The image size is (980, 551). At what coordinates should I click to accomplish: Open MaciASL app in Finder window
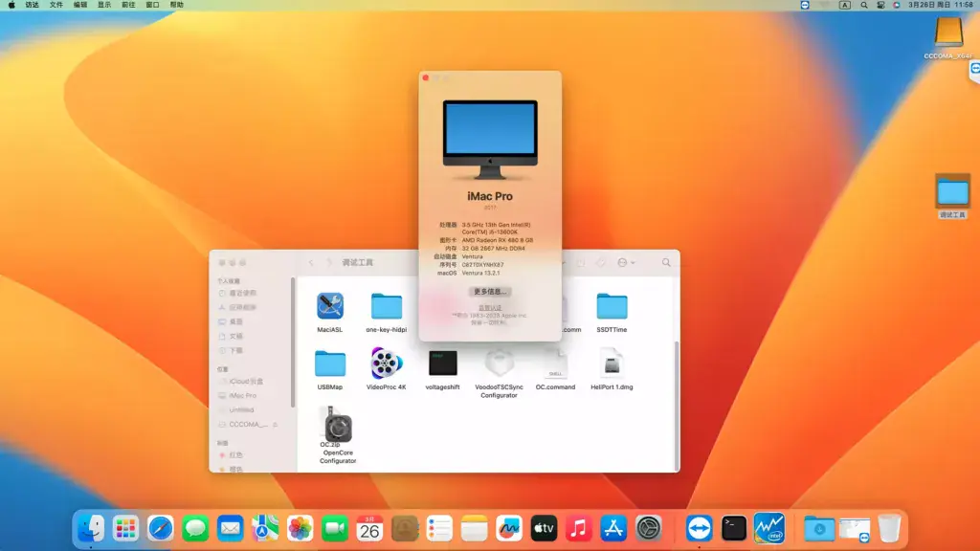click(329, 306)
